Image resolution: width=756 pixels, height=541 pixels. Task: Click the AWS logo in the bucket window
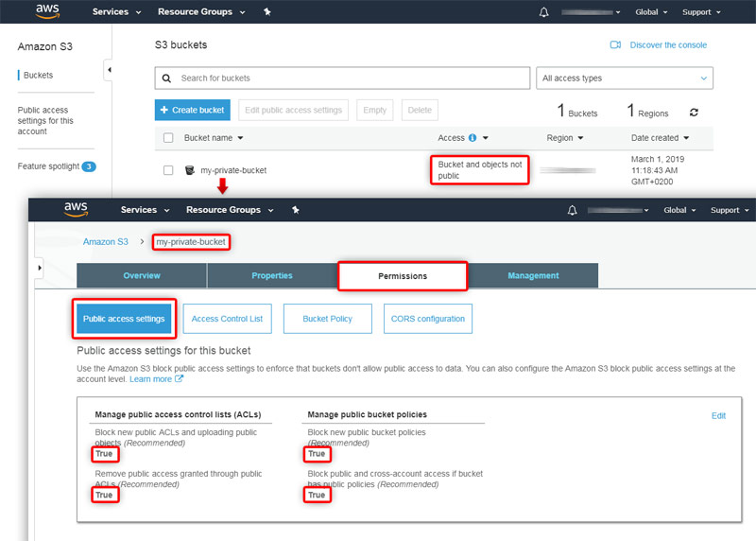(x=77, y=209)
